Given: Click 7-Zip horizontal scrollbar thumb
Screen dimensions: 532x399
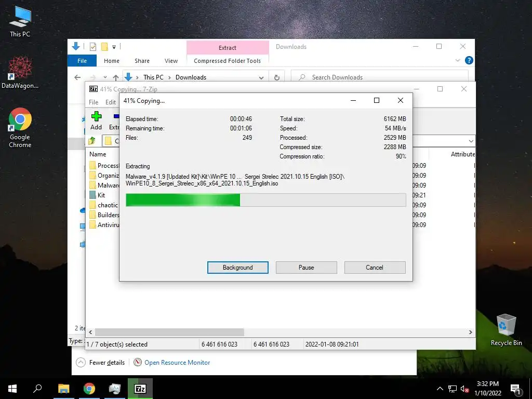Looking at the screenshot, I should pos(169,332).
